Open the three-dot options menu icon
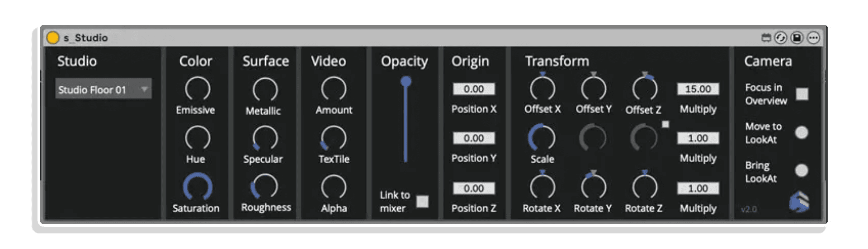This screenshot has height=249, width=868. 813,38
